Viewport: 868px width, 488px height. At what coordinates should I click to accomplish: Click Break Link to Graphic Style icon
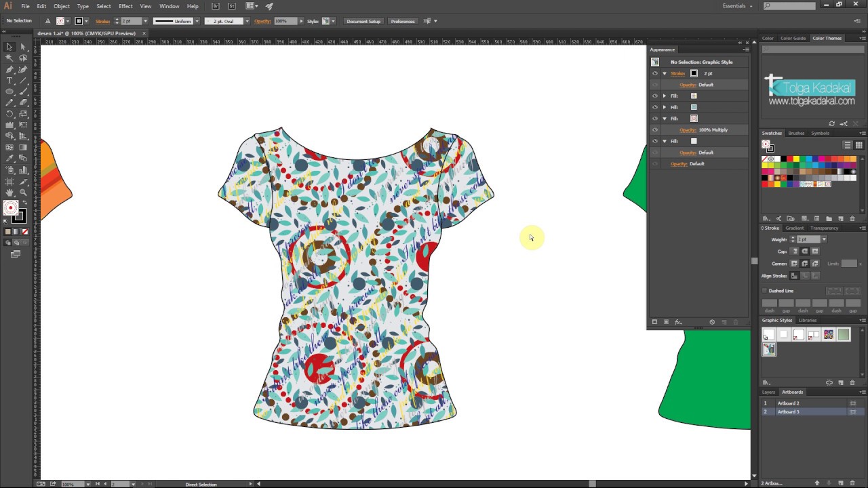(x=829, y=382)
